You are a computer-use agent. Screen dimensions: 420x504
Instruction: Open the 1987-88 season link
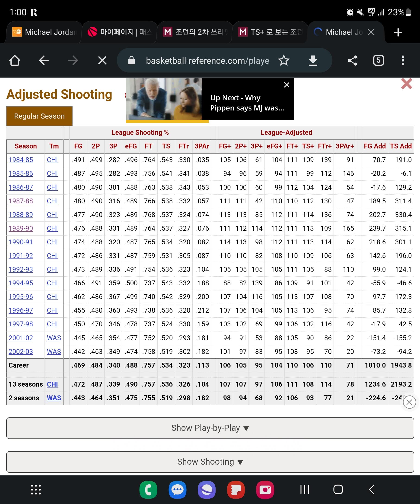point(21,201)
